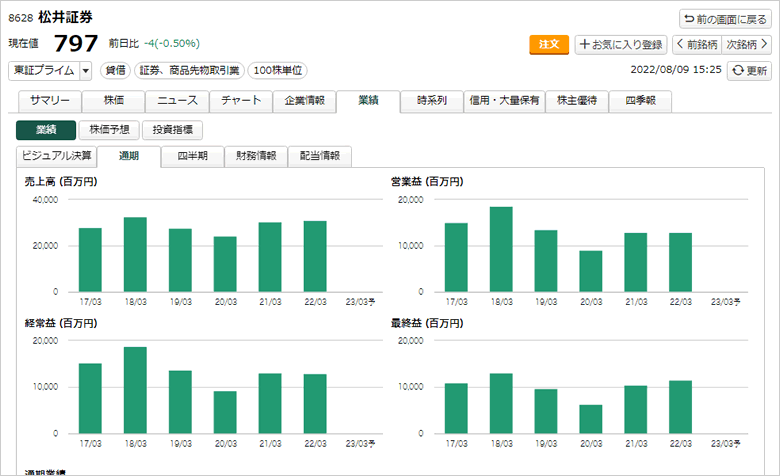This screenshot has height=476, width=780.
Task: Open the 財務情報 tab
Action: (x=256, y=156)
